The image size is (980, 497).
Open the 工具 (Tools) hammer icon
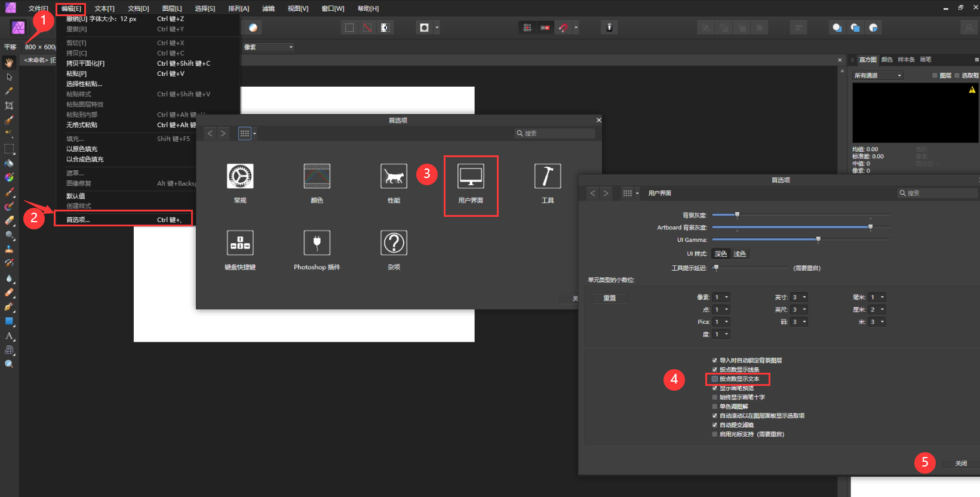point(547,176)
